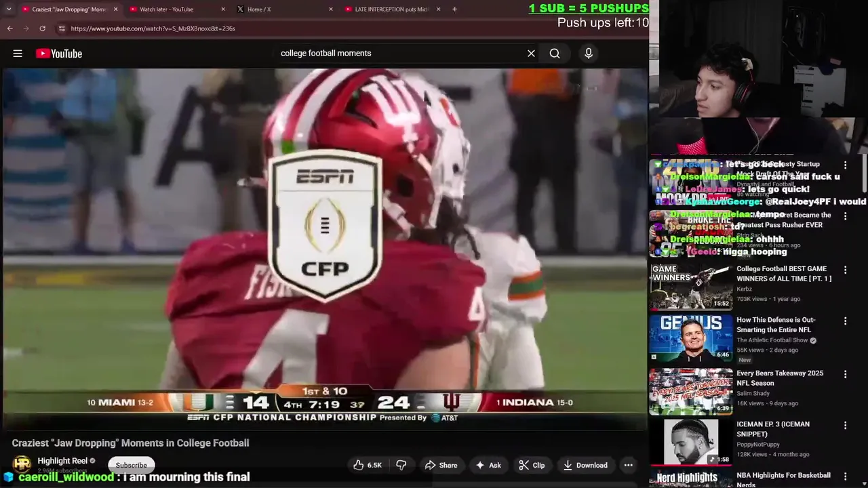This screenshot has width=868, height=488.
Task: Click the Ask button with sparkle icon
Action: click(x=488, y=465)
